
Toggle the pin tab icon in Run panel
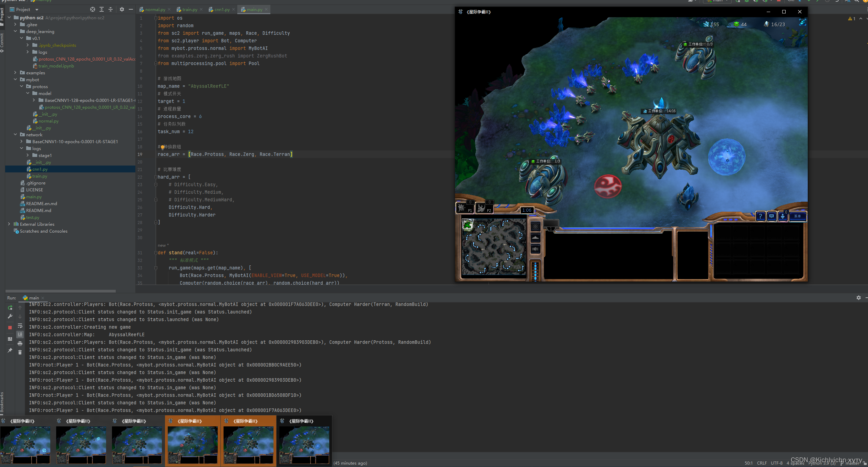click(x=10, y=350)
